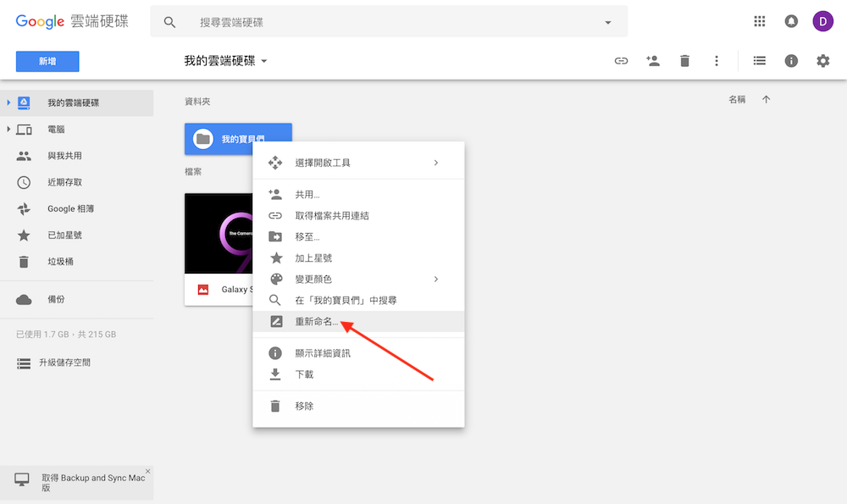The image size is (847, 504).
Task: Check notifications via the bell icon
Action: pos(791,20)
